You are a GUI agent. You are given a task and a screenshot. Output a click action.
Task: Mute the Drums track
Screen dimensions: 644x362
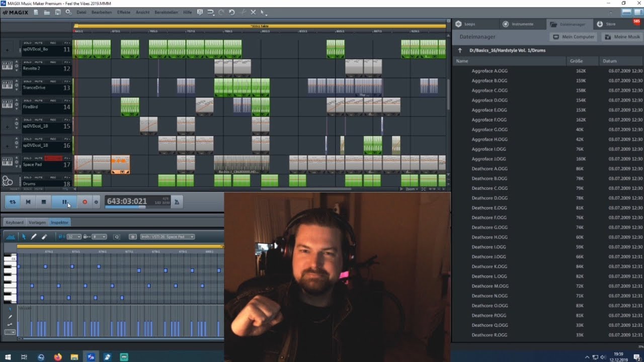coord(39,178)
